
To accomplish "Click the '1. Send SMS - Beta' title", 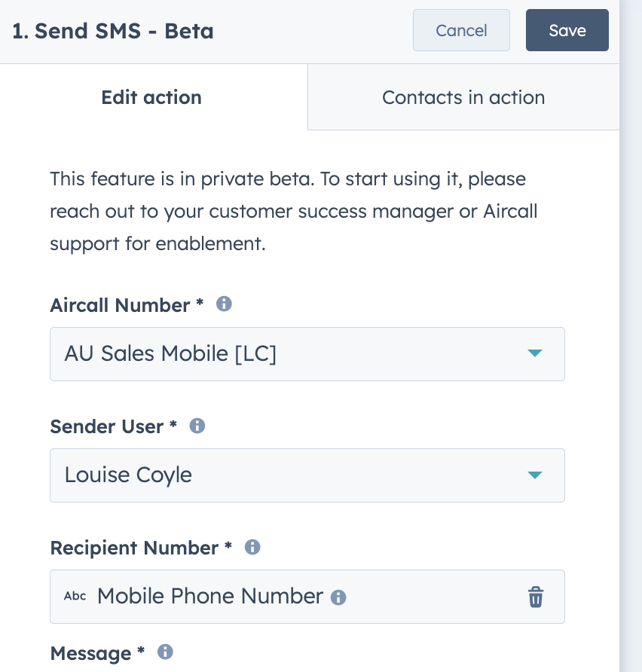I will coord(113,31).
